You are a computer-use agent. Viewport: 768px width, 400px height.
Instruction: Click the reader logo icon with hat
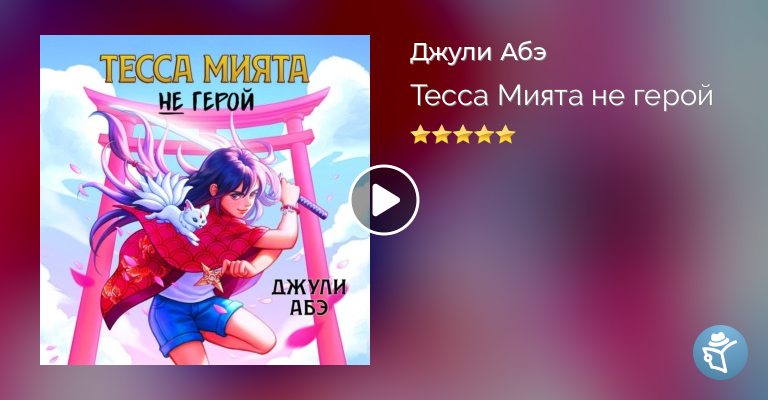(720, 352)
